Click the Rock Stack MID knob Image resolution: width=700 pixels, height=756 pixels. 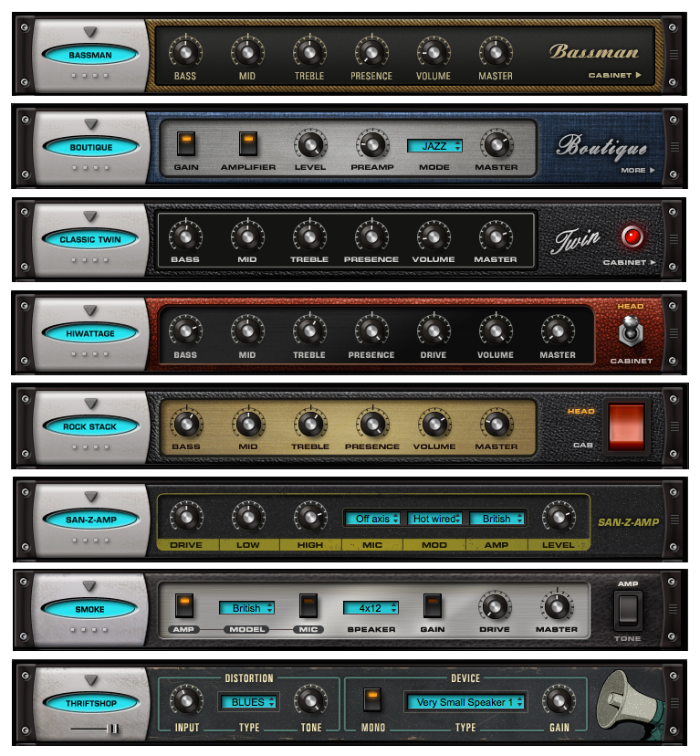(248, 424)
